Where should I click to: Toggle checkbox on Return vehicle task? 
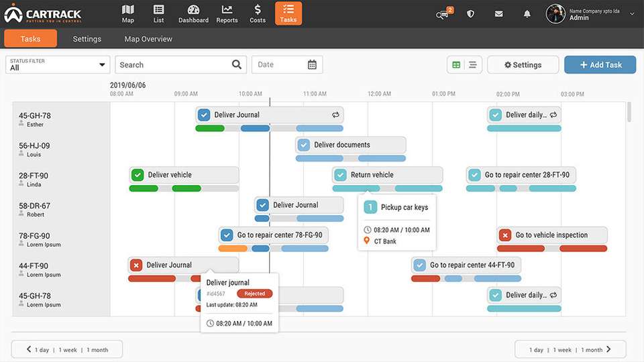tap(341, 175)
